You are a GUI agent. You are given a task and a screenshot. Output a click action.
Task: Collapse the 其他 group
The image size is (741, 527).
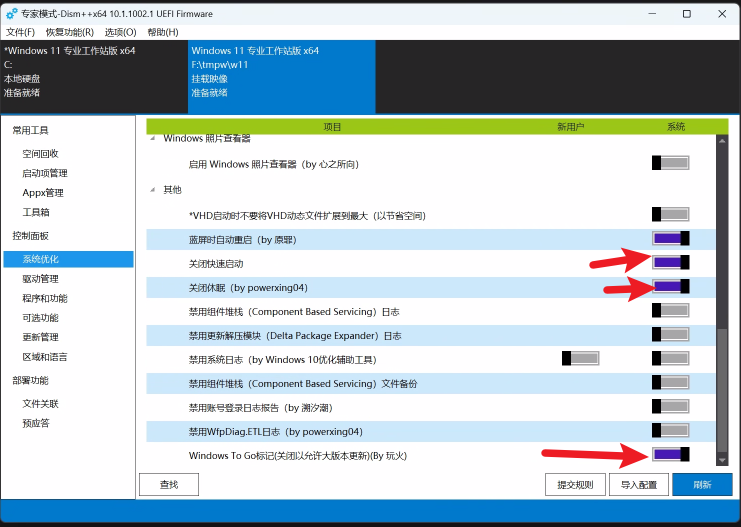coord(153,189)
